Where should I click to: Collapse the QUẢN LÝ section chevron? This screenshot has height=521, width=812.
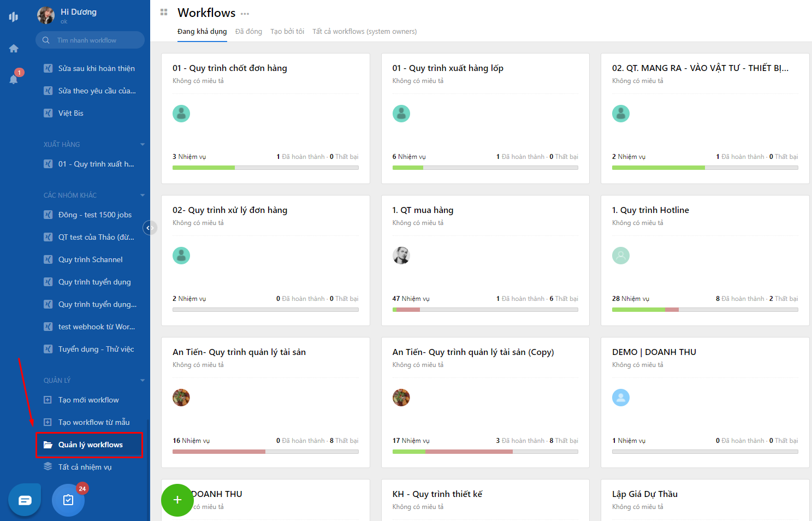pyautogui.click(x=143, y=380)
